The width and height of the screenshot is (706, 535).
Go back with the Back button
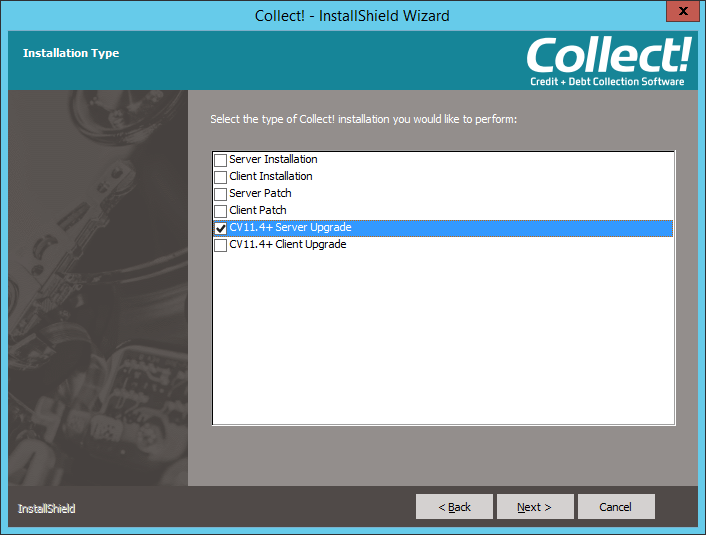[454, 507]
